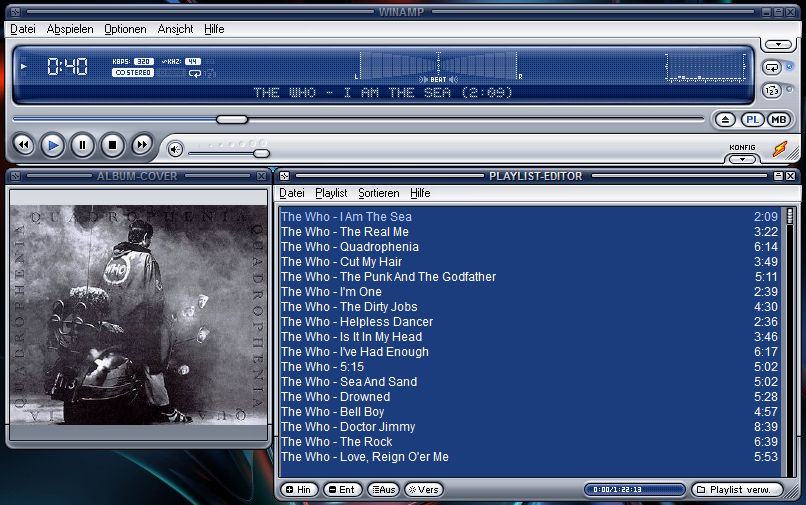This screenshot has height=505, width=806.
Task: Open the Datei menu in Playlist-Editor
Action: [292, 193]
